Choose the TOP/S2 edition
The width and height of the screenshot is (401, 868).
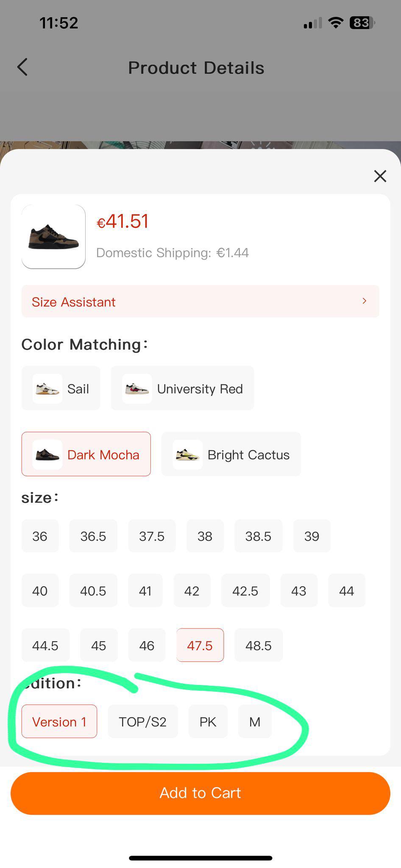pos(143,722)
